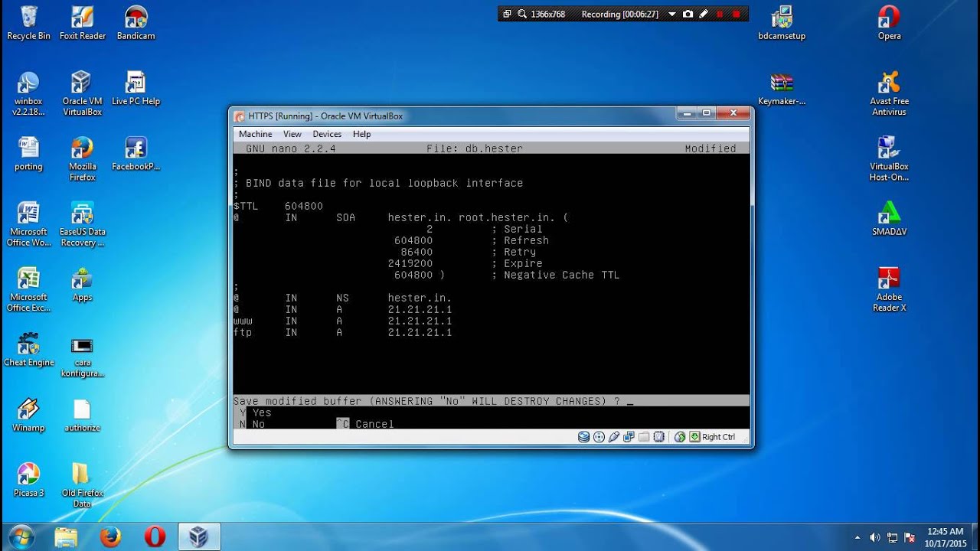This screenshot has height=551, width=980.
Task: Click the Winamp desktop icon
Action: pyautogui.click(x=28, y=415)
